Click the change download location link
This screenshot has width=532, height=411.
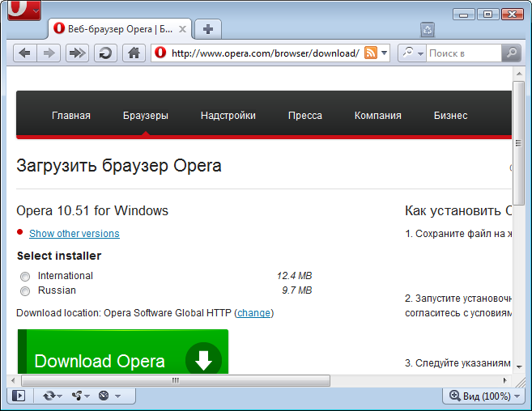pyautogui.click(x=253, y=312)
